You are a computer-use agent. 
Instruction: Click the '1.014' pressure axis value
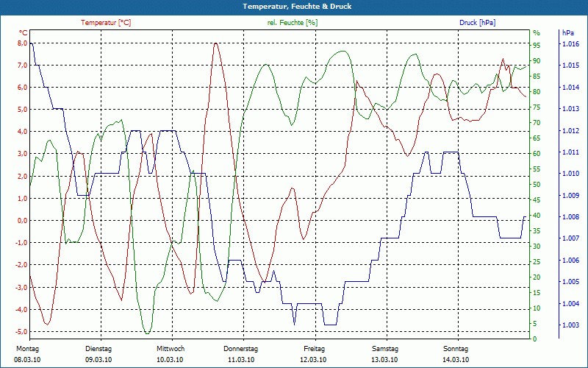(x=570, y=87)
